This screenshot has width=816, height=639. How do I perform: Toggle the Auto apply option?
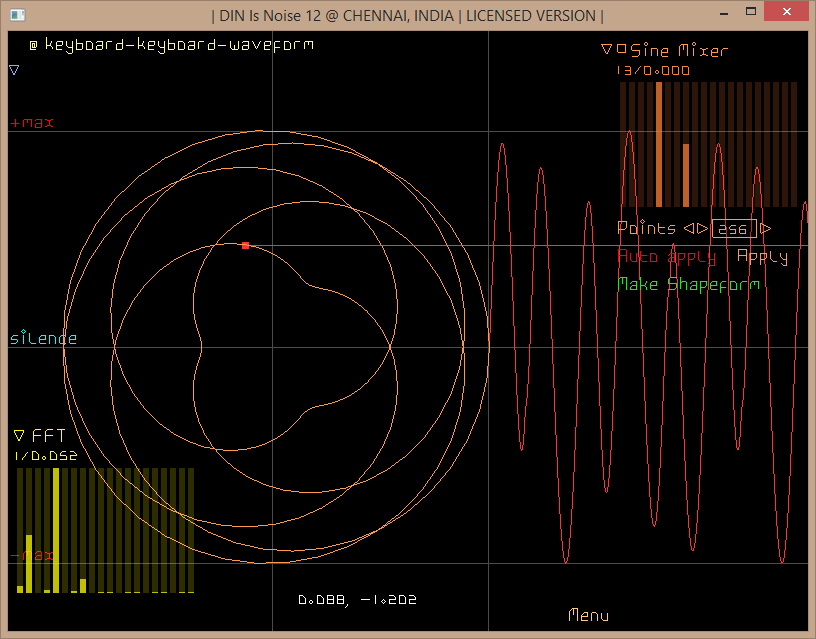pos(667,257)
